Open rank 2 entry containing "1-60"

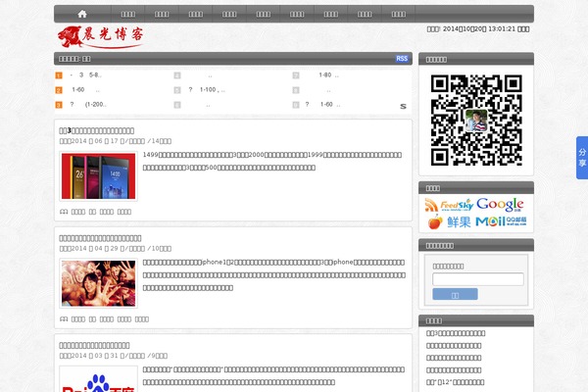(85, 89)
